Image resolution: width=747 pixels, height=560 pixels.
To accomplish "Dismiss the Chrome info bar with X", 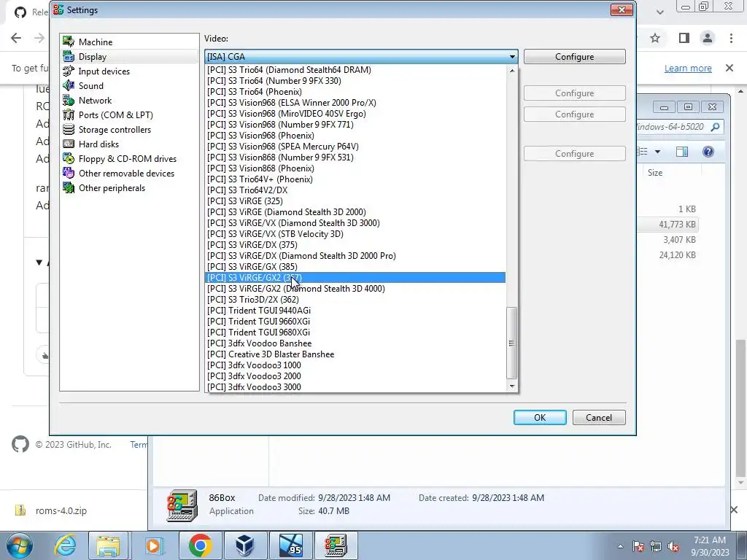I will (729, 68).
